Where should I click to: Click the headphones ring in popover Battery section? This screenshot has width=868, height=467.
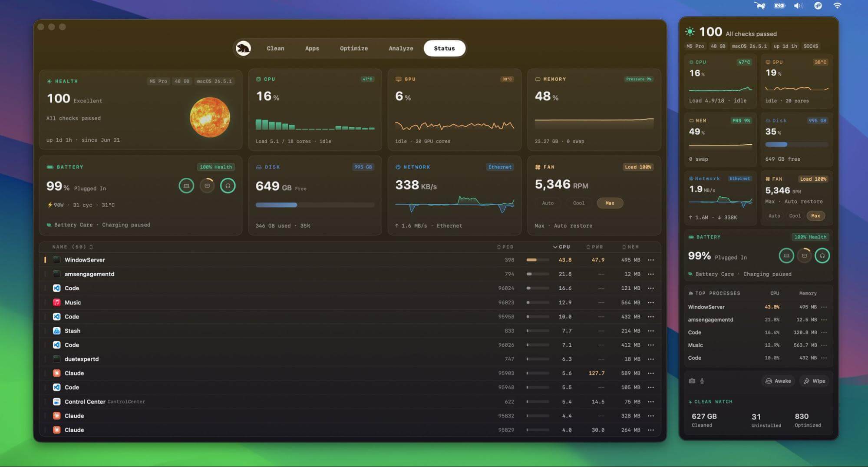point(822,256)
